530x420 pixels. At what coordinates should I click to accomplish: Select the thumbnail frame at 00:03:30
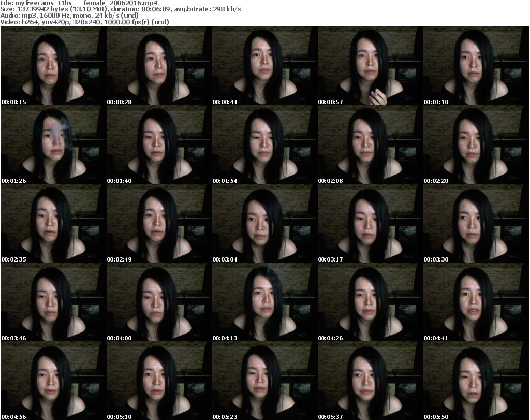(x=476, y=224)
